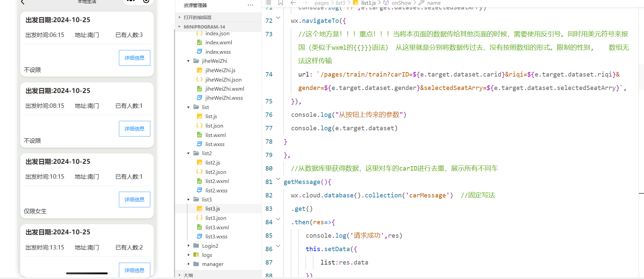Click line number 74 in the gutter

[269, 75]
